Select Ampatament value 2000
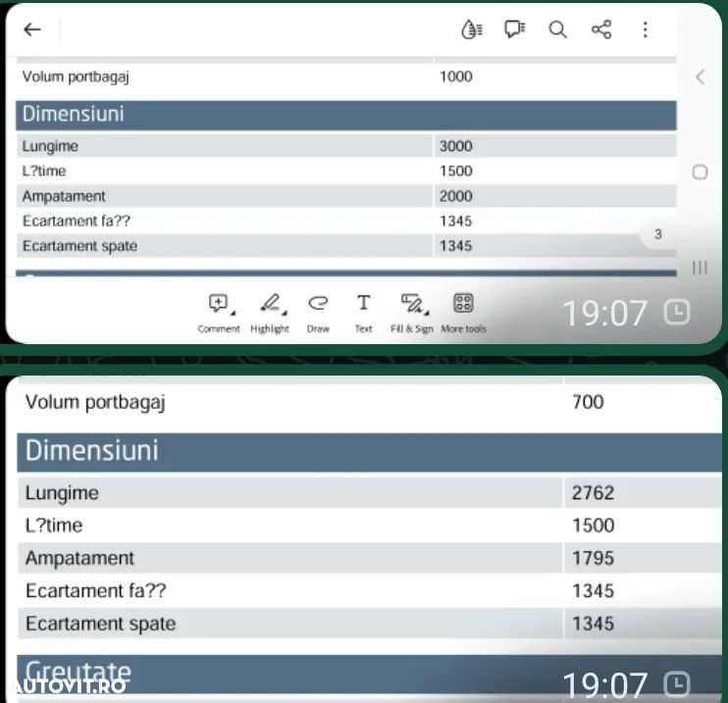This screenshot has height=703, width=728. (x=456, y=196)
